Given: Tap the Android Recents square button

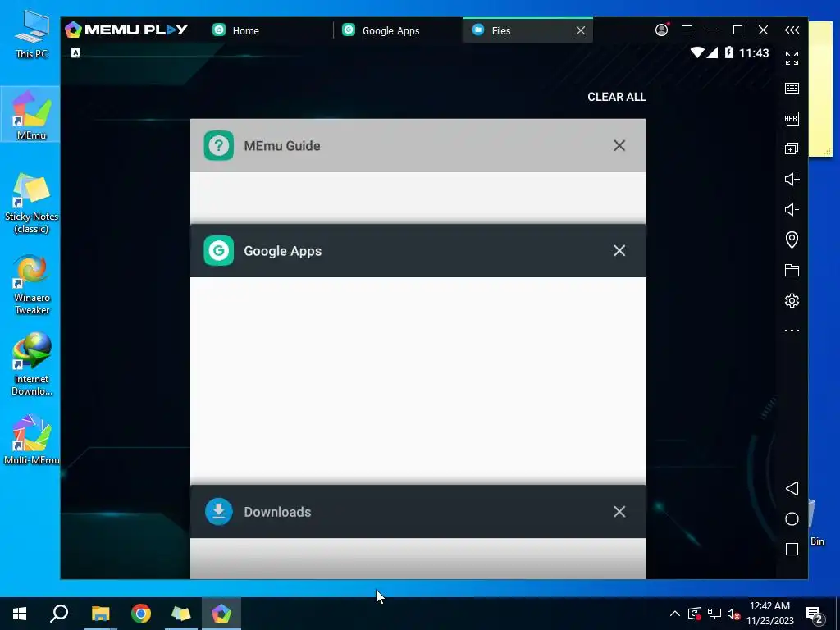Looking at the screenshot, I should (x=792, y=549).
